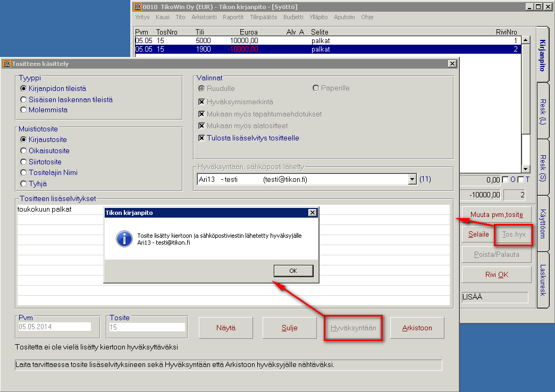This screenshot has height=392, width=555.
Task: Open the Arkistointi menu
Action: (204, 17)
